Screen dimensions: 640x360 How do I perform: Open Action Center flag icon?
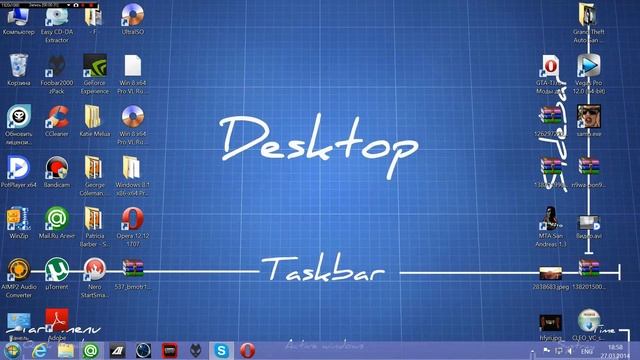click(x=547, y=351)
